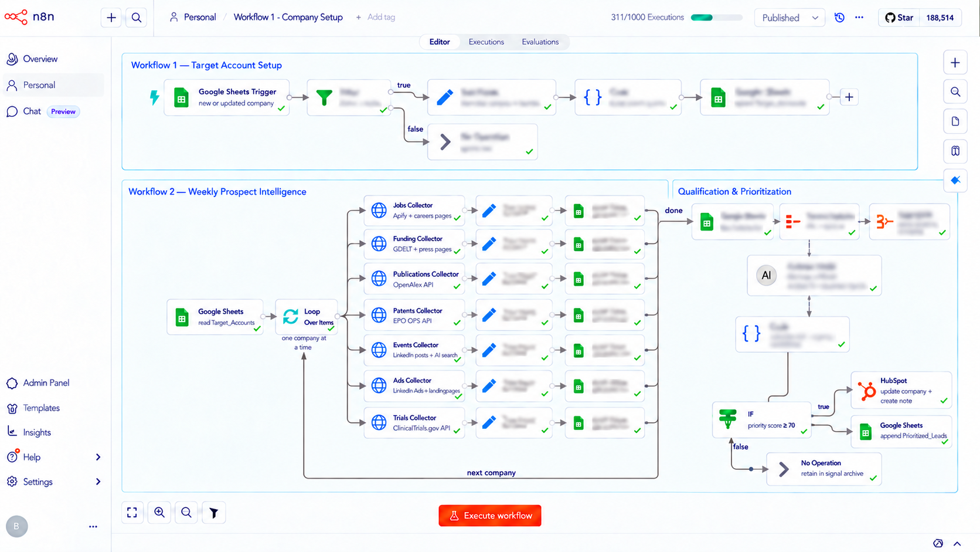Click the bottom-right status icon beside chevron
Image resolution: width=980 pixels, height=552 pixels.
coord(938,543)
